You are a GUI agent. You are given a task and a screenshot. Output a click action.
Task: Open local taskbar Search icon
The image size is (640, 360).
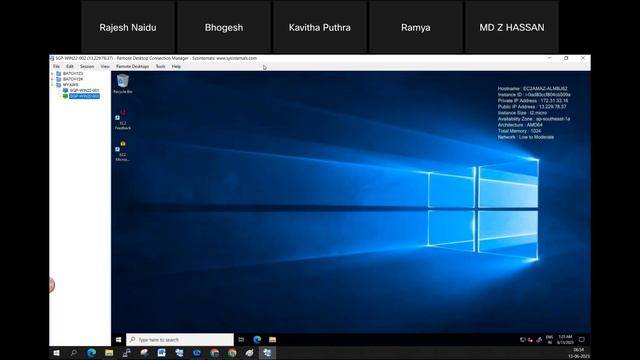click(74, 353)
